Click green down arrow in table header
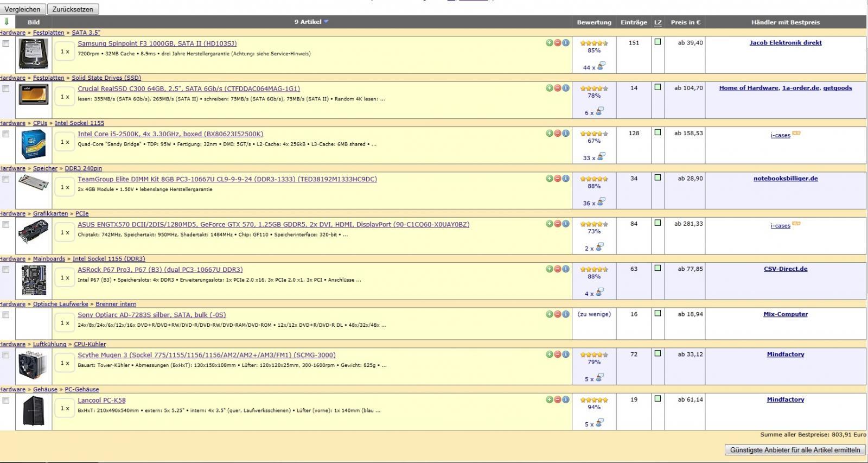 click(x=7, y=22)
